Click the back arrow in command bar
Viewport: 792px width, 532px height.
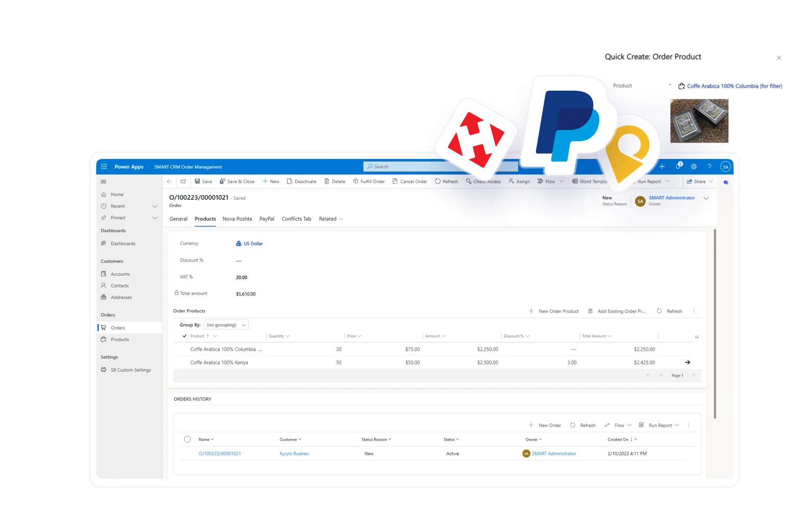point(169,181)
